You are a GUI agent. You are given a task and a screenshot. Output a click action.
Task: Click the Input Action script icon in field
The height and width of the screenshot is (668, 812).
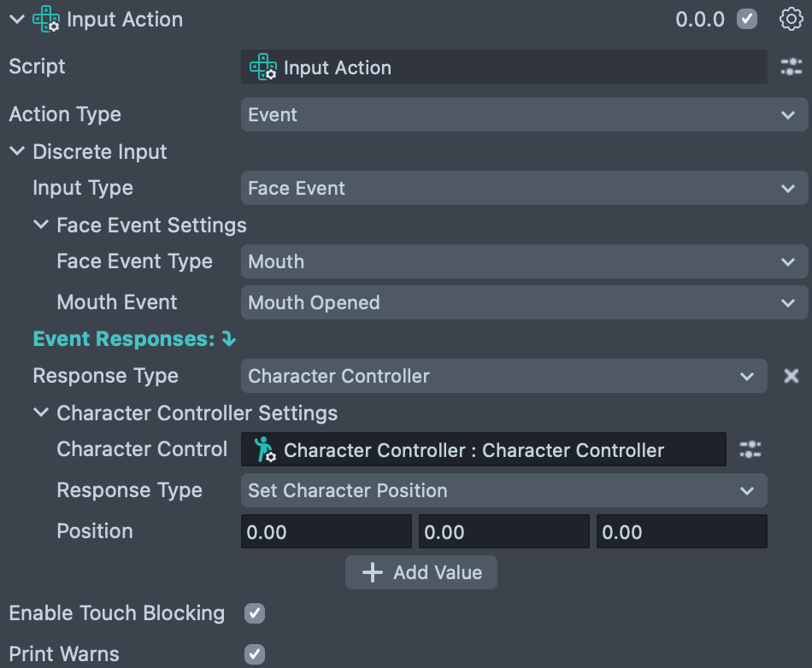[x=262, y=67]
